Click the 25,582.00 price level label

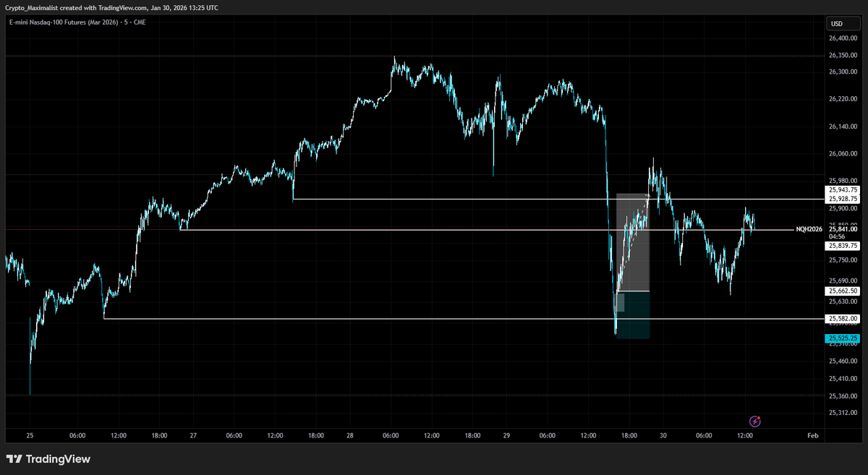point(841,318)
